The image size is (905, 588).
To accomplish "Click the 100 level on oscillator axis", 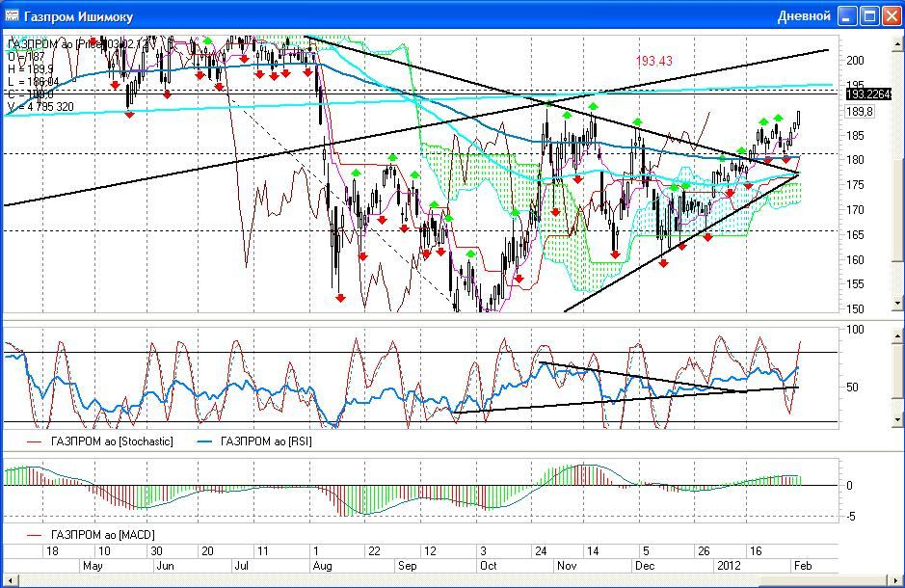I will pyautogui.click(x=855, y=330).
